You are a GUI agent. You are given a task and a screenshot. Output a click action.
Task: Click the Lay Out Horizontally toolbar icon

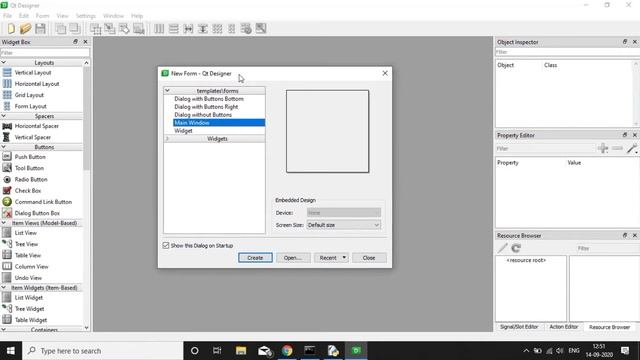click(159, 29)
